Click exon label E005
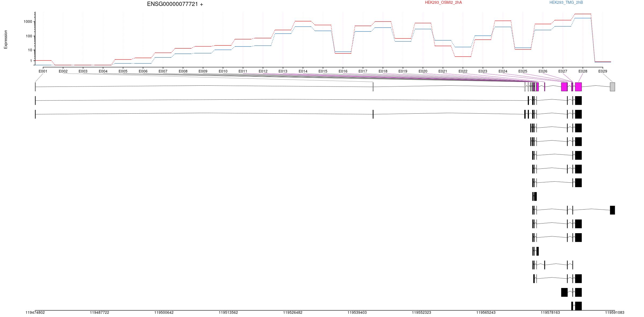This screenshot has width=644, height=317. 123,71
